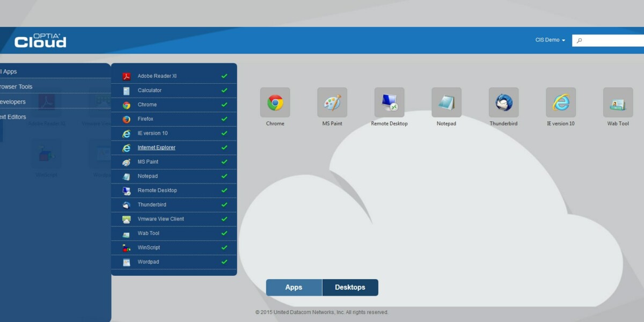This screenshot has height=322, width=644.
Task: Toggle the Wab Tool check mark
Action: pos(224,233)
